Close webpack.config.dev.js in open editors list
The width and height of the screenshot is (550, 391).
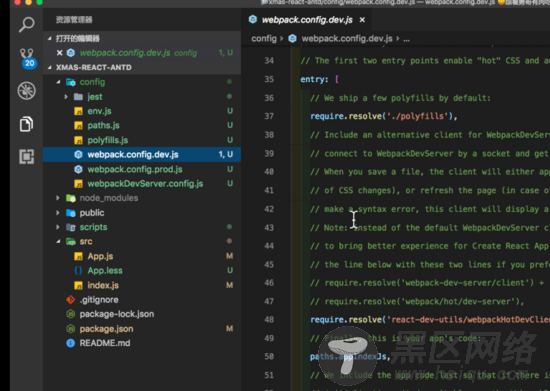pos(60,53)
